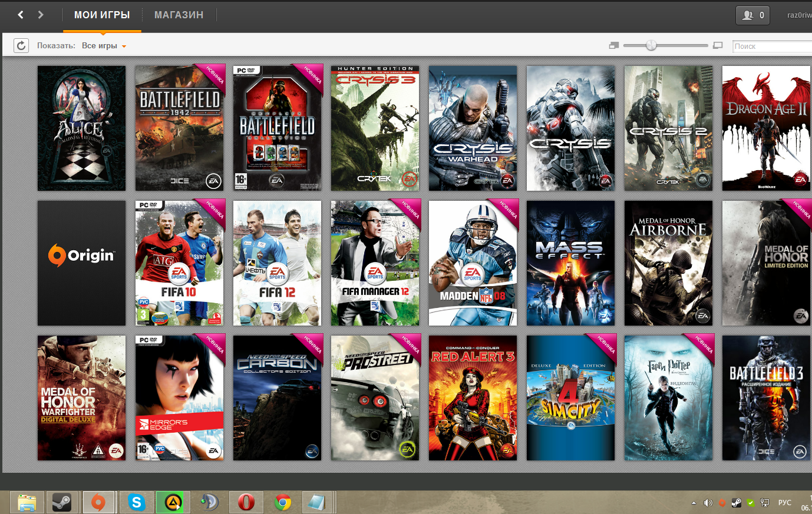This screenshot has width=812, height=514.
Task: Open File Explorer from the taskbar
Action: point(27,502)
